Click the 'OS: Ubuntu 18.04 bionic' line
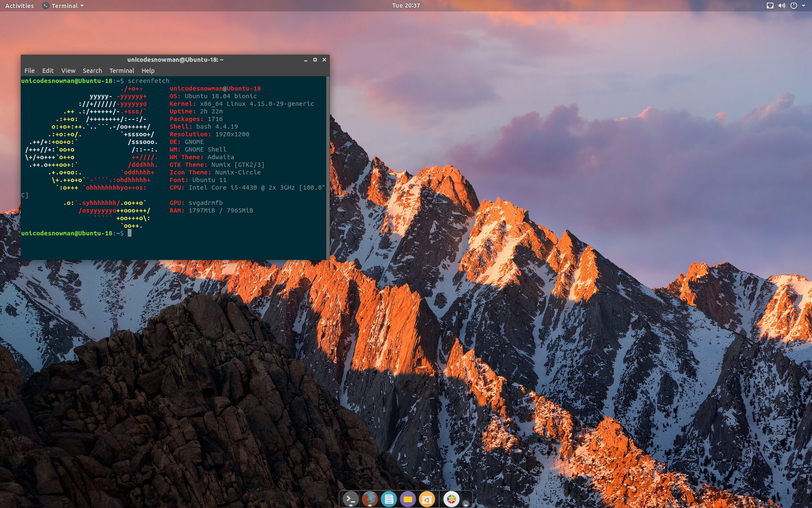Viewport: 812px width, 508px height. pyautogui.click(x=213, y=96)
